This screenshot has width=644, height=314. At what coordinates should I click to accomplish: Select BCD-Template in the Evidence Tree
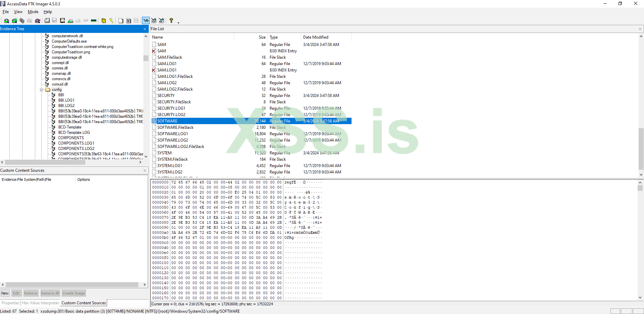[70, 127]
